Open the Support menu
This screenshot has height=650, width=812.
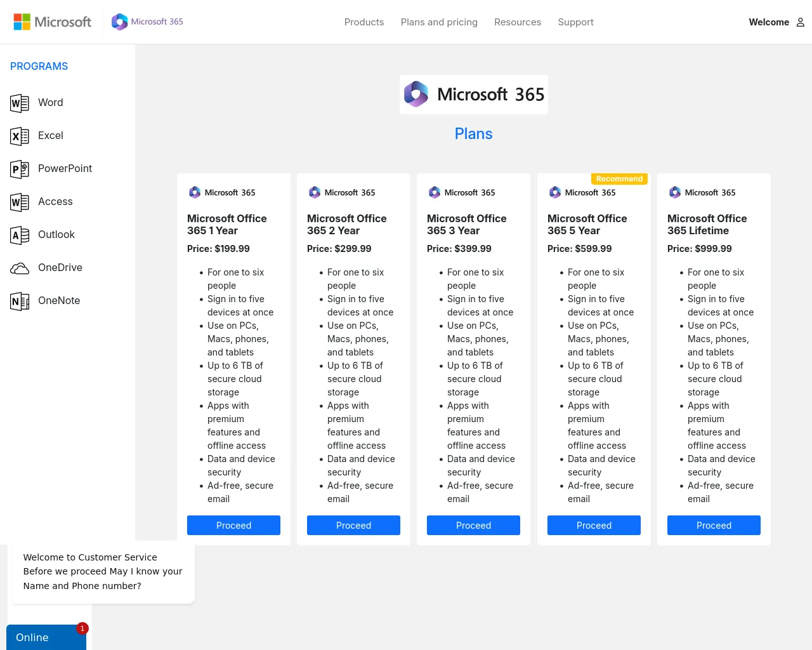tap(576, 22)
